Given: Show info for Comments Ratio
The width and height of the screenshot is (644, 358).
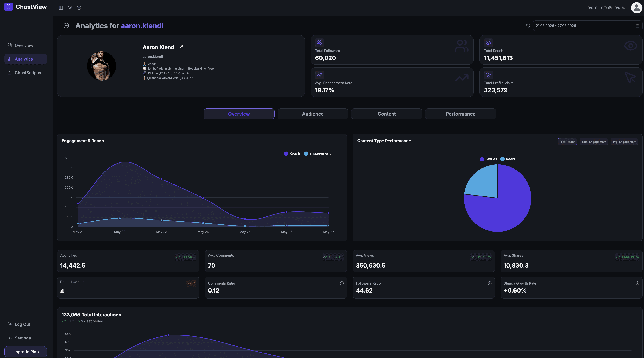Looking at the screenshot, I should pyautogui.click(x=341, y=283).
